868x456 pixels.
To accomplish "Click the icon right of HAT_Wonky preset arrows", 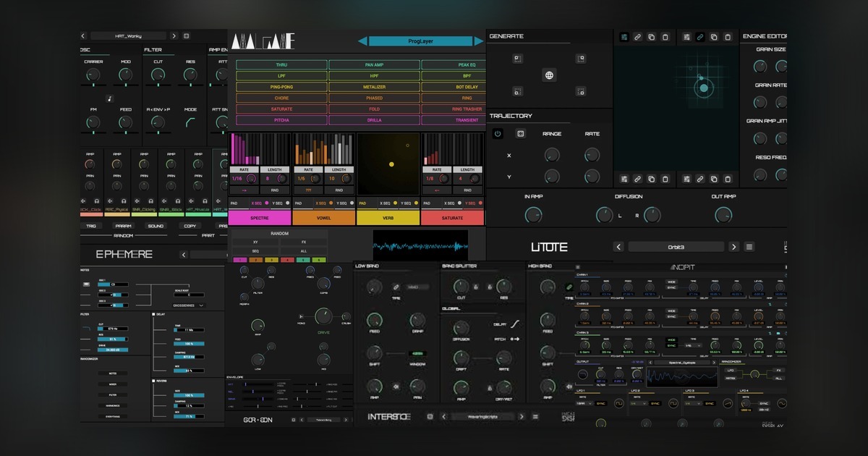I will 186,35.
